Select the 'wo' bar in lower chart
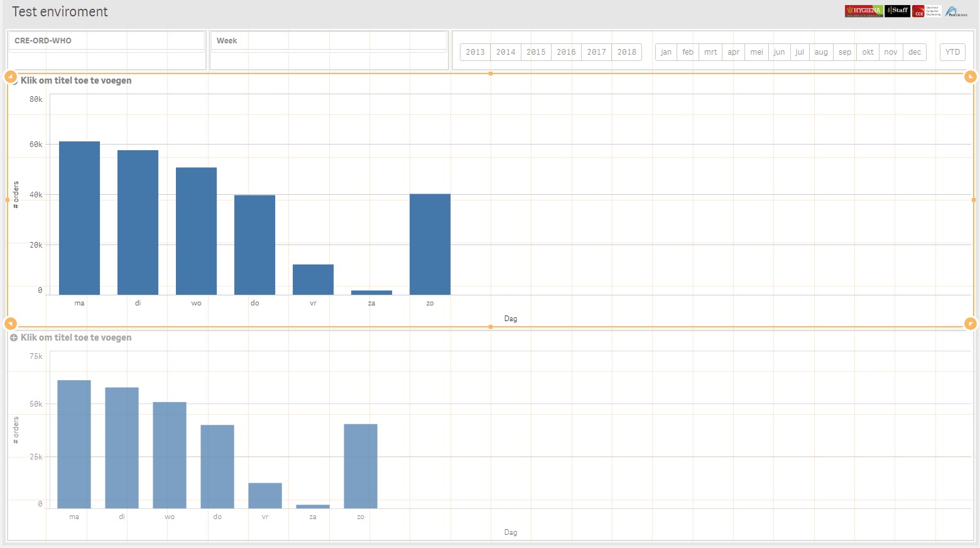 tap(170, 455)
